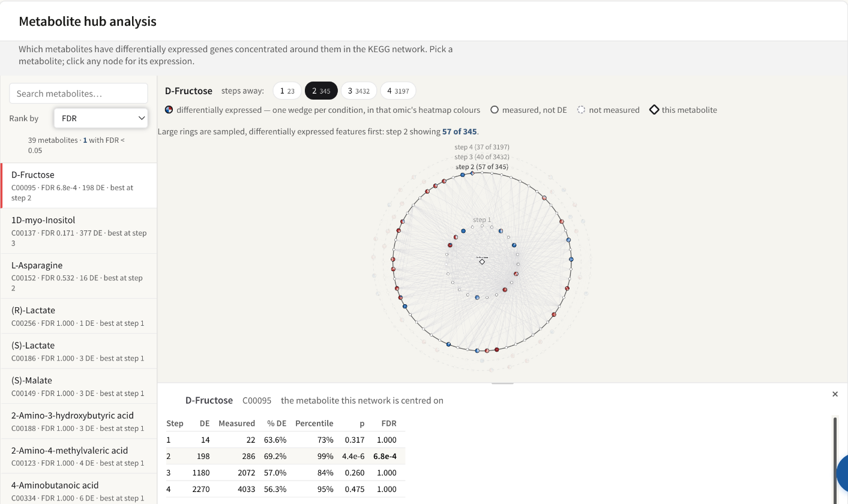Select 4 steps away pill (3197)
848x504 pixels.
(x=398, y=91)
